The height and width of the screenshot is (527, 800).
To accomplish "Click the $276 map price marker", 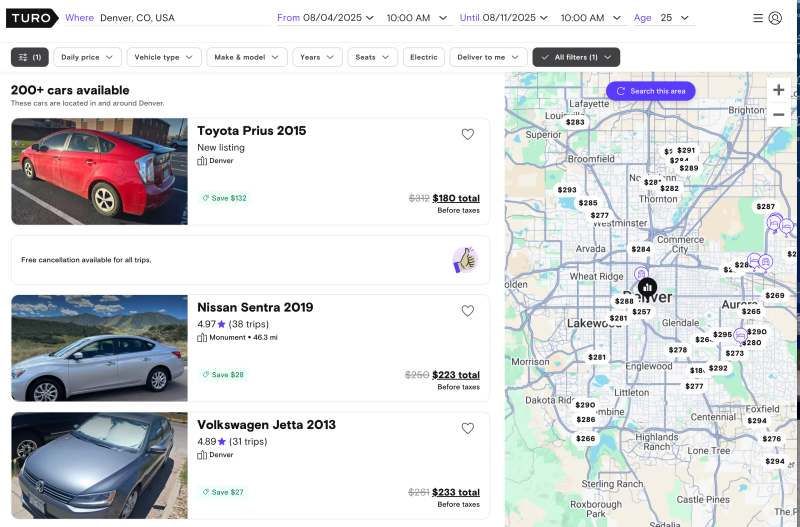I will click(771, 439).
